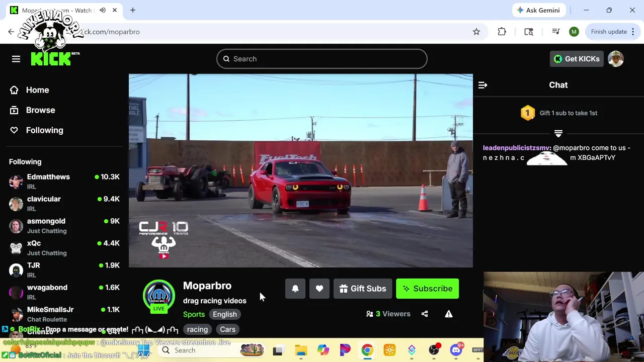The height and width of the screenshot is (362, 644).
Task: Open the asmongold followed channel
Action: pos(64,226)
